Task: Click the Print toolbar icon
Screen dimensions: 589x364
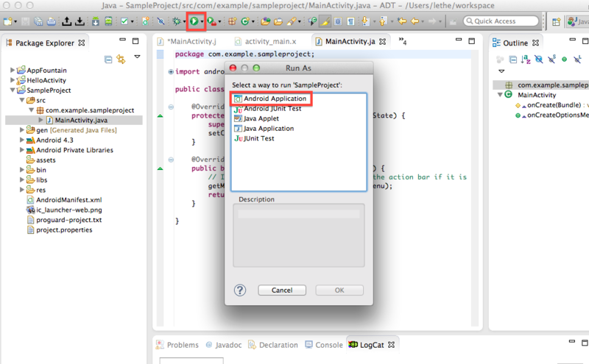Action: point(52,21)
